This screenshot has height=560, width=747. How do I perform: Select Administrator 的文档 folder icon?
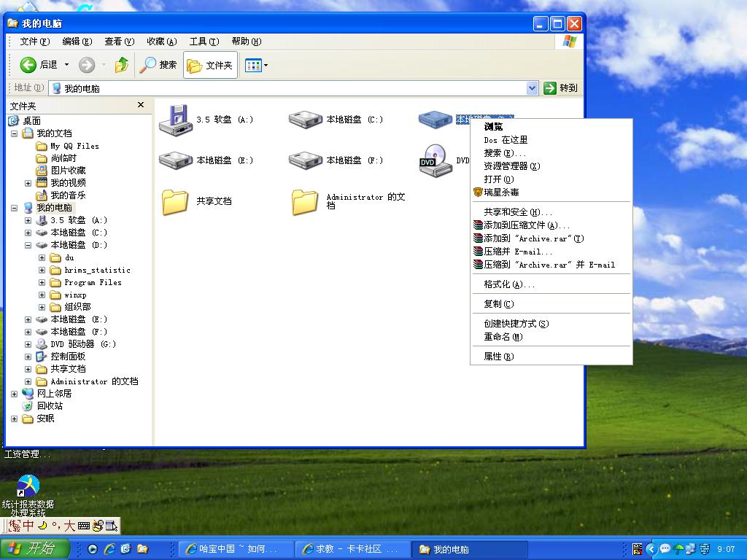305,202
